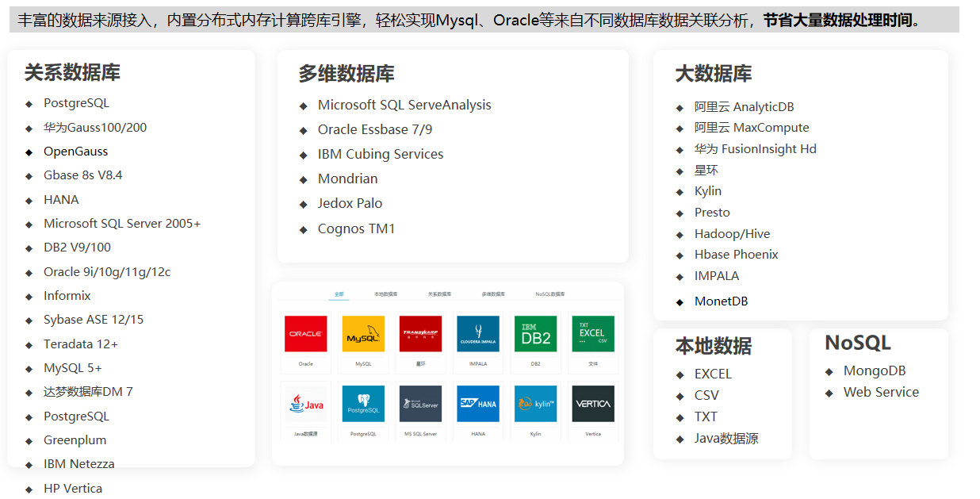Image resolution: width=980 pixels, height=499 pixels.
Task: Select the Hadoop/Hive entry
Action: pyautogui.click(x=733, y=234)
